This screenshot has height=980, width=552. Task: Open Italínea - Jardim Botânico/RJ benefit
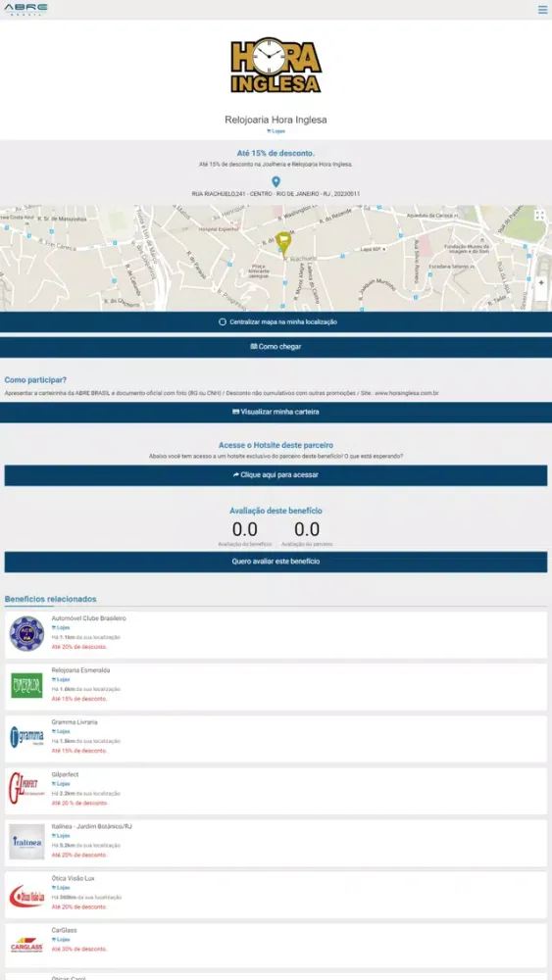[x=276, y=843]
